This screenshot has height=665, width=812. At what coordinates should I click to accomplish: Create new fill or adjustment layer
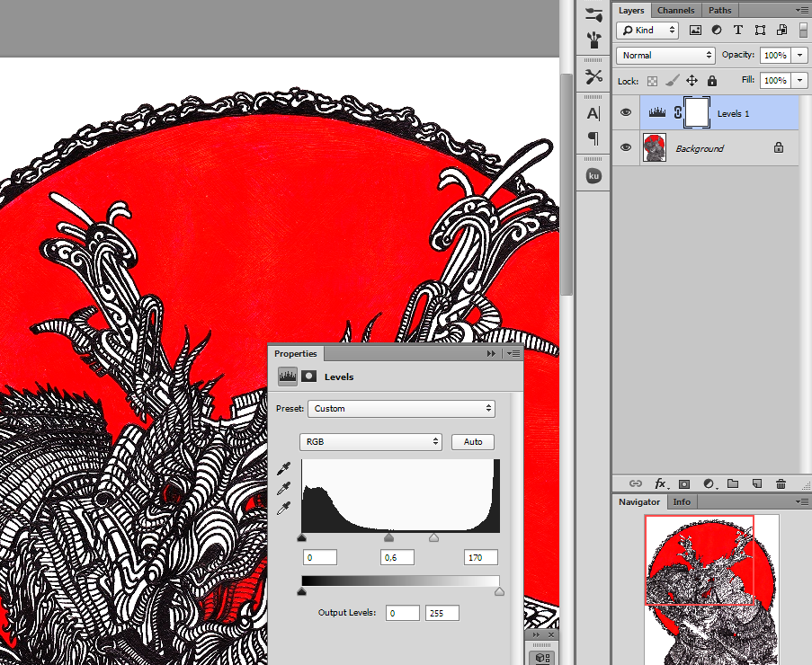pyautogui.click(x=709, y=483)
